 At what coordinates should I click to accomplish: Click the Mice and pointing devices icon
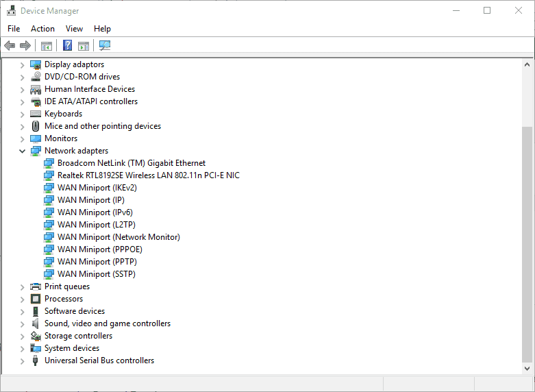(x=36, y=126)
